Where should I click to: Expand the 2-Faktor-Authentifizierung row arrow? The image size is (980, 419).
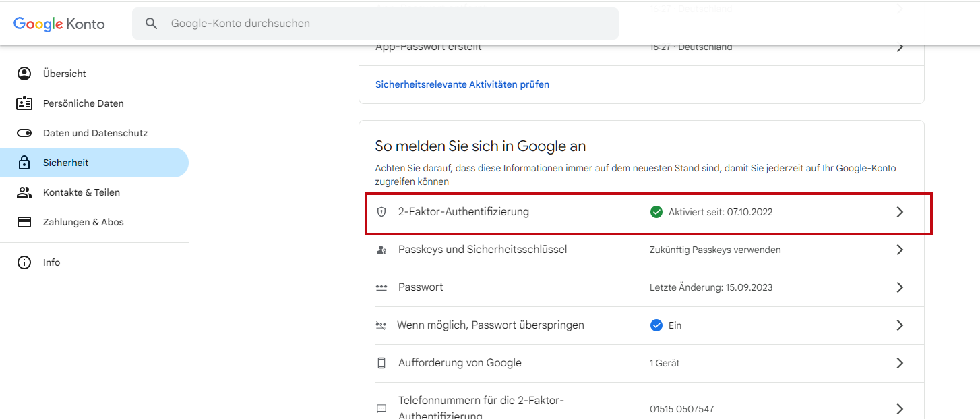900,212
